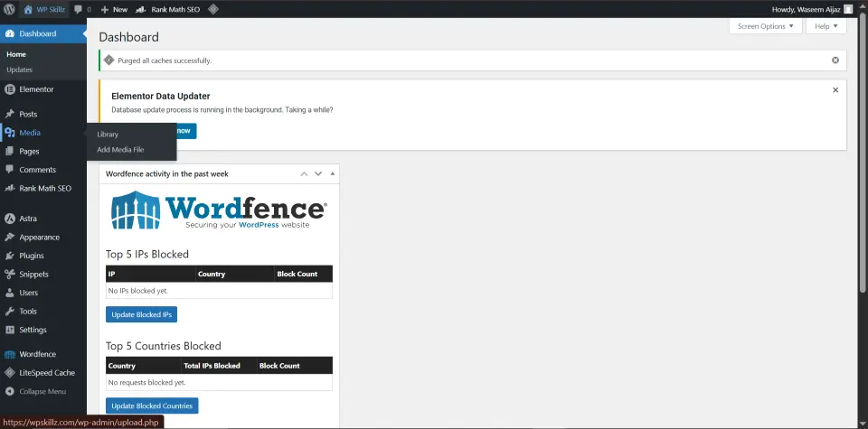Click the Posts pin icon
The width and height of the screenshot is (868, 429).
[9, 114]
